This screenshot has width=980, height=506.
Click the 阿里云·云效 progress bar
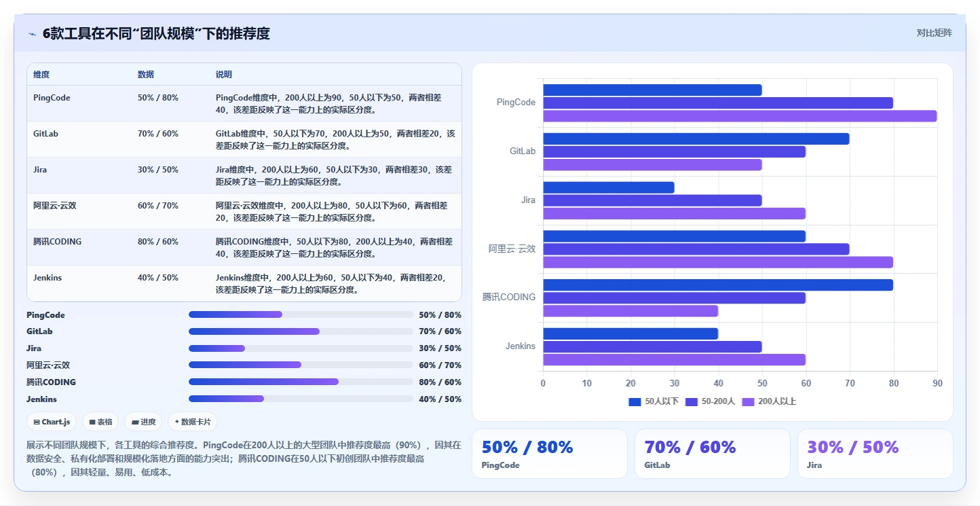[301, 365]
